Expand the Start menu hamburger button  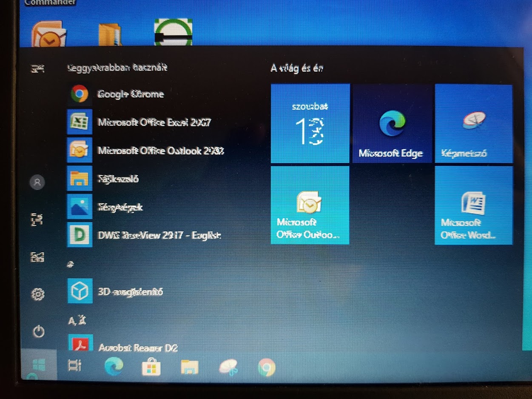38,68
